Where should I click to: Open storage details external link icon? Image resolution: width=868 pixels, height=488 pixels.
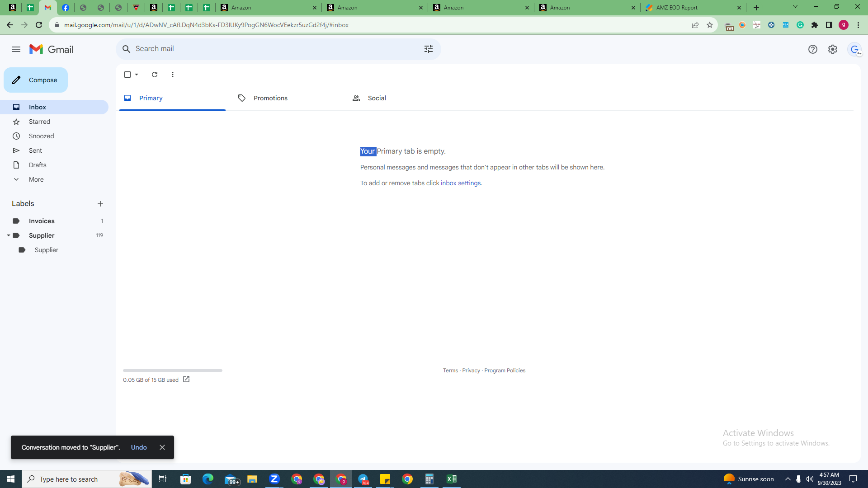click(x=186, y=380)
